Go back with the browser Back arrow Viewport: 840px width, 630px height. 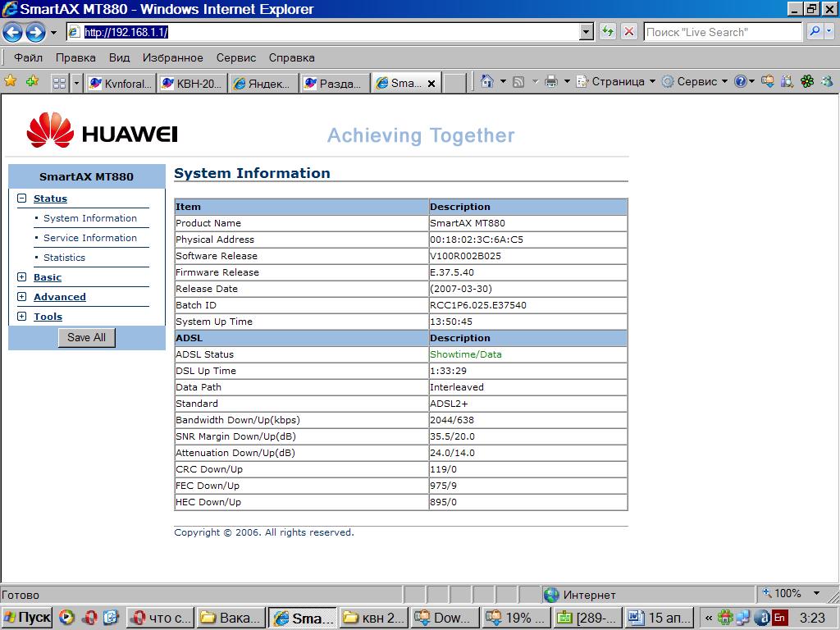click(13, 32)
